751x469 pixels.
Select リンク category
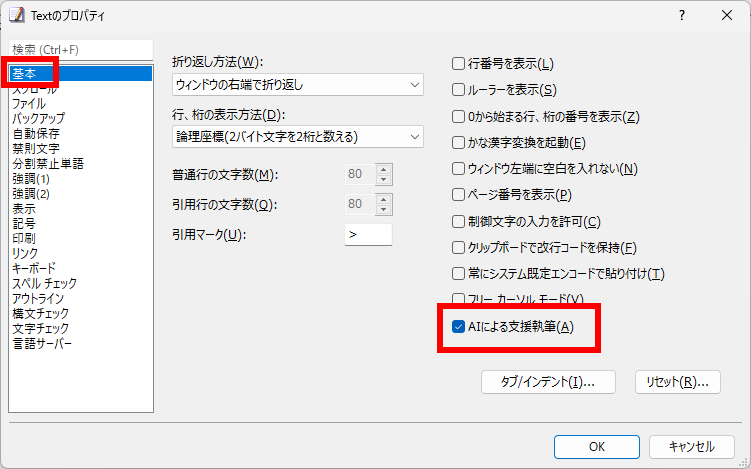pyautogui.click(x=80, y=253)
